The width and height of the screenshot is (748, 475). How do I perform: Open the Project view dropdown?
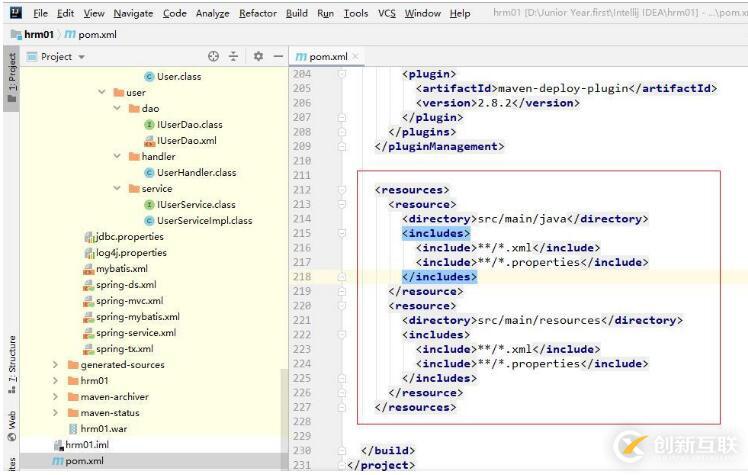tap(62, 57)
